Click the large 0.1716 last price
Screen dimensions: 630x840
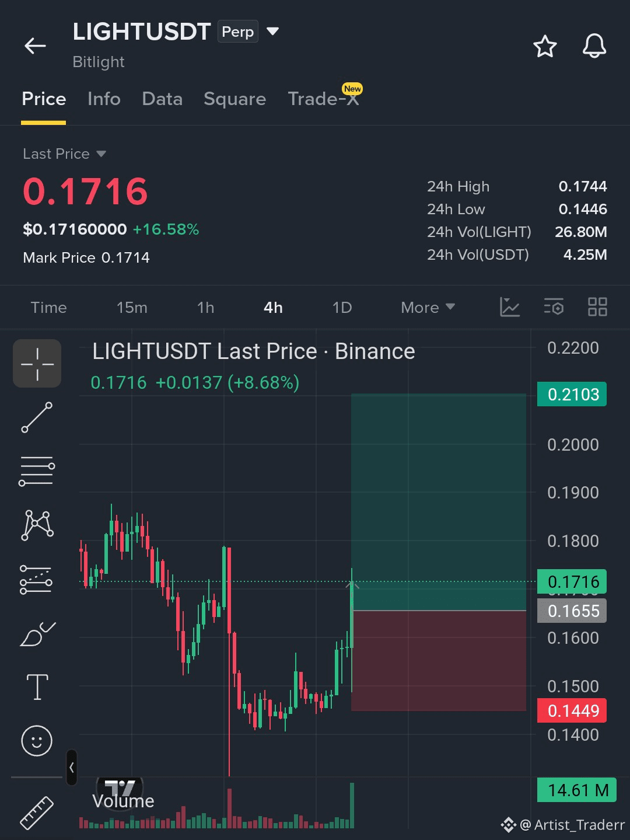point(85,191)
